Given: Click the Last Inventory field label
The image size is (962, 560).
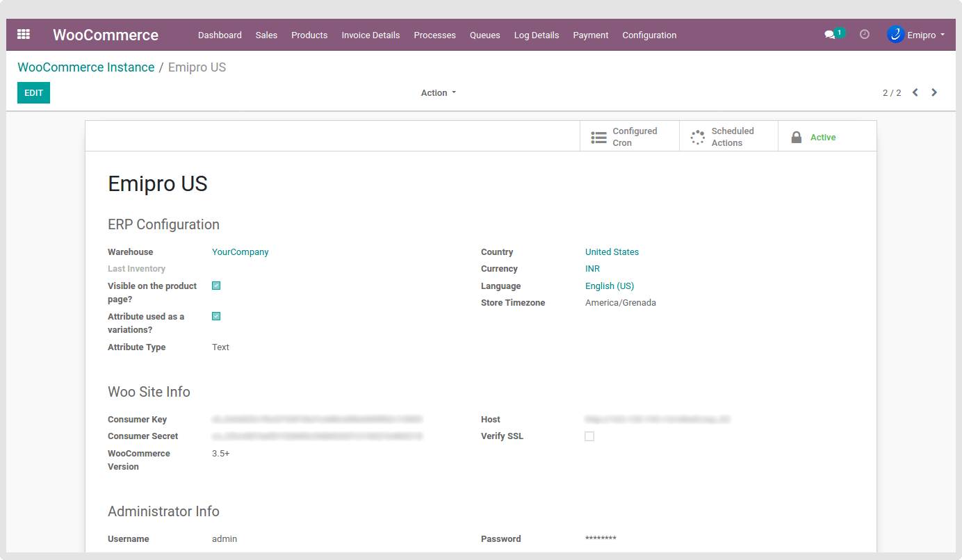Looking at the screenshot, I should (x=136, y=269).
